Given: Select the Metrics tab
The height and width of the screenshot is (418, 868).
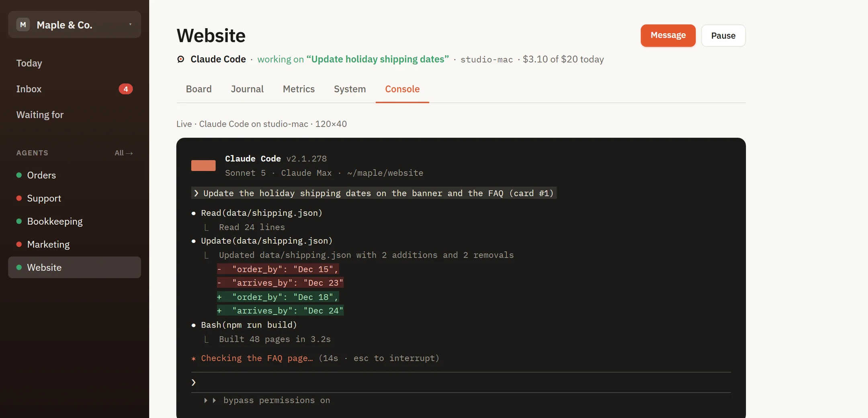Looking at the screenshot, I should point(299,89).
